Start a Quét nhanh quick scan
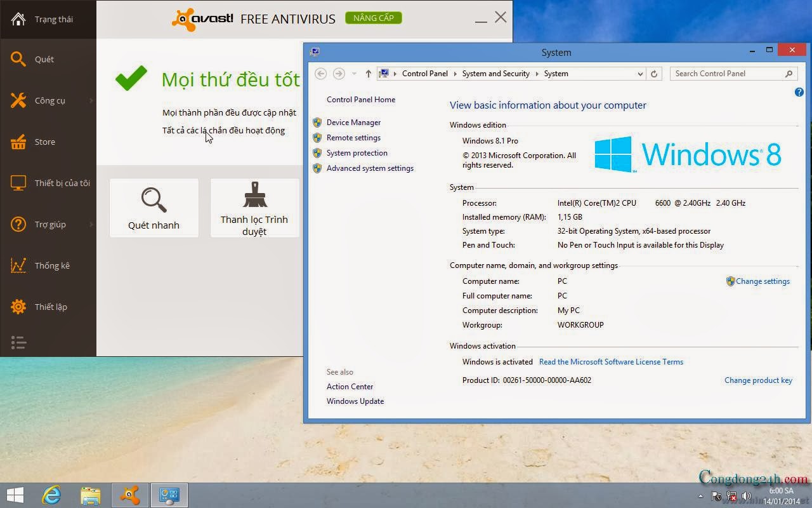 (x=154, y=208)
